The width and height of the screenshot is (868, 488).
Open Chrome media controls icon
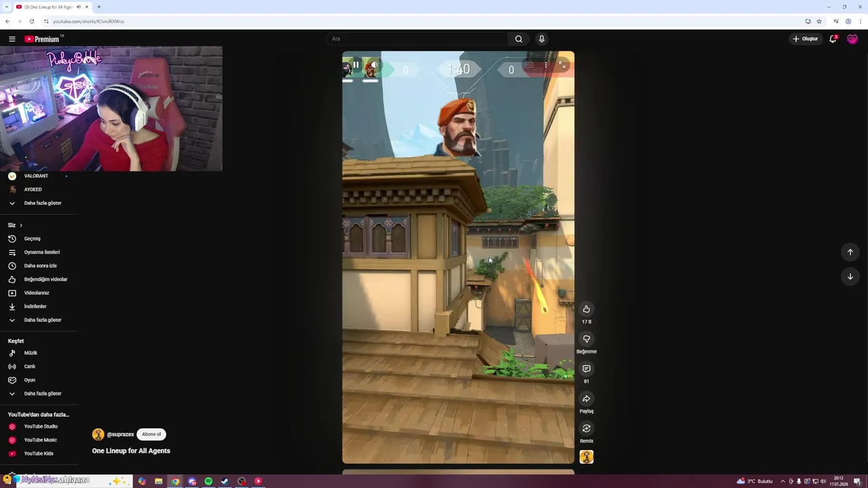coord(836,21)
